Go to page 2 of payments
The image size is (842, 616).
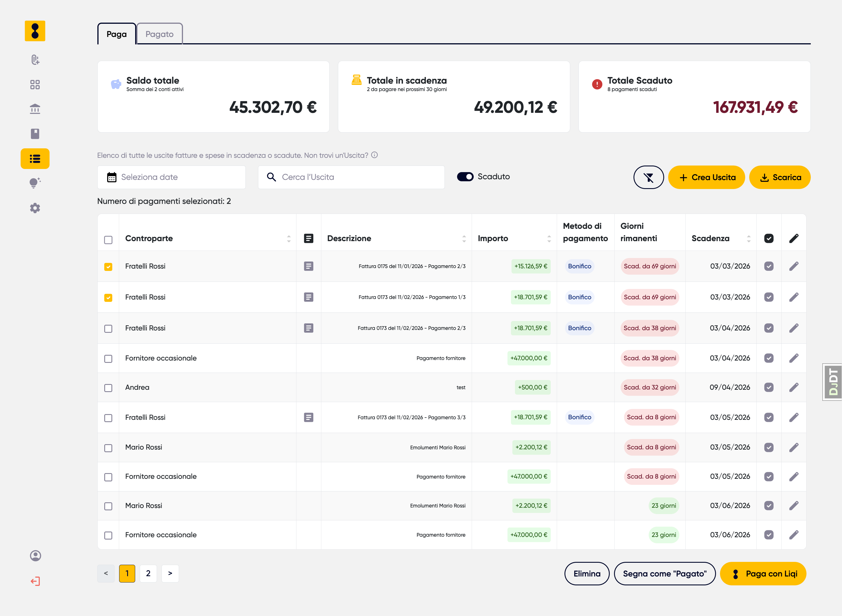tap(148, 574)
